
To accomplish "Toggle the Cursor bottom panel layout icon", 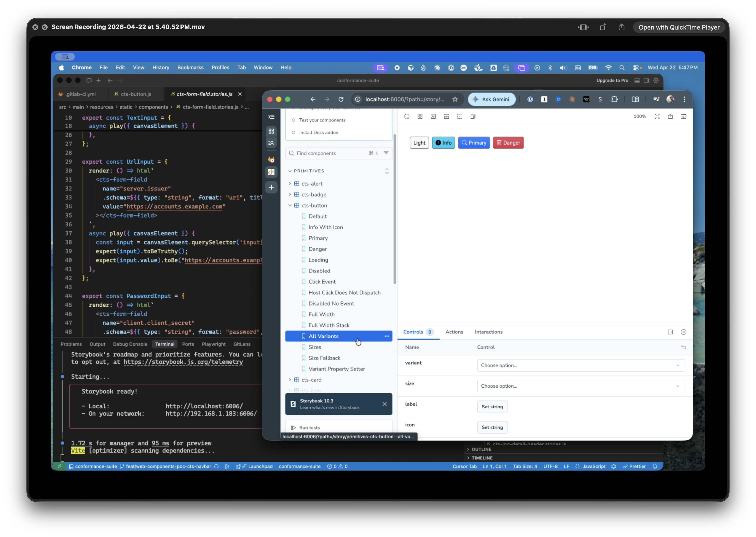I will (637, 80).
